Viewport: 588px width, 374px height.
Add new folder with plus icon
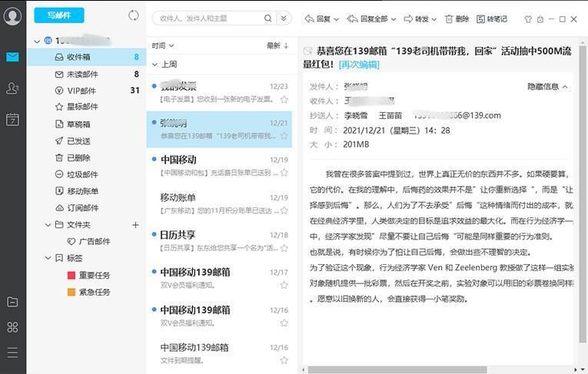[x=135, y=225]
